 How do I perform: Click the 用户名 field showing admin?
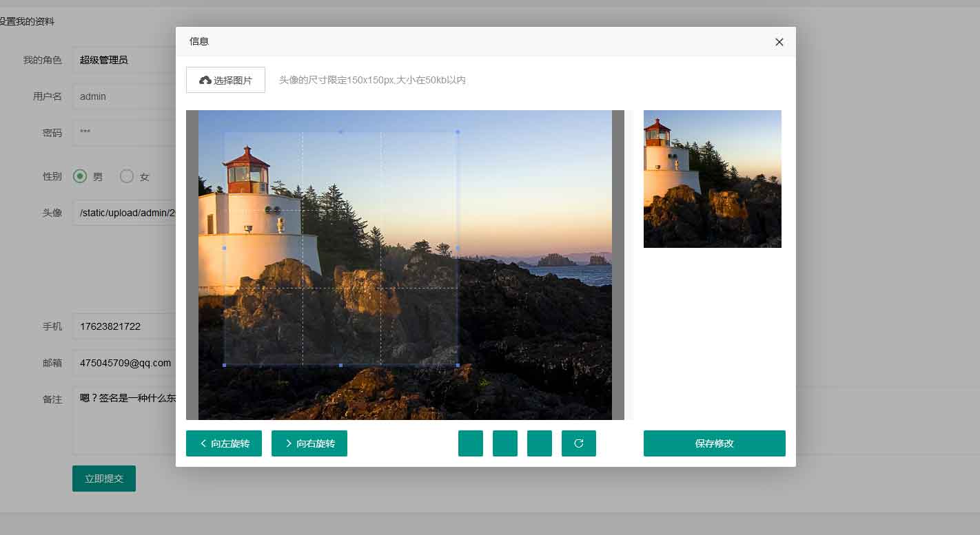[124, 96]
